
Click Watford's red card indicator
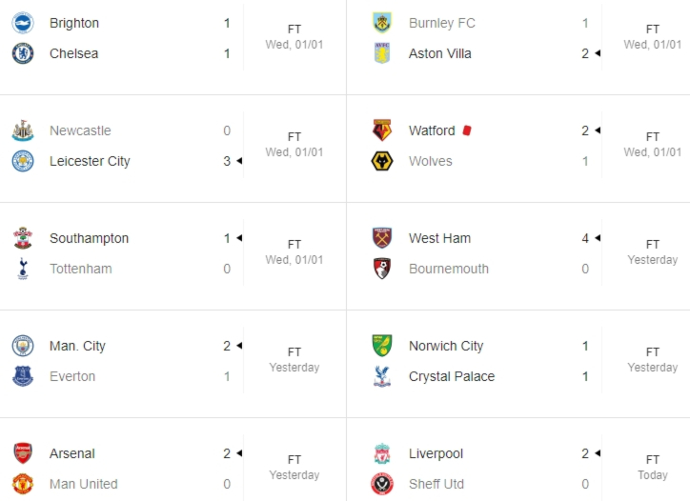[467, 130]
